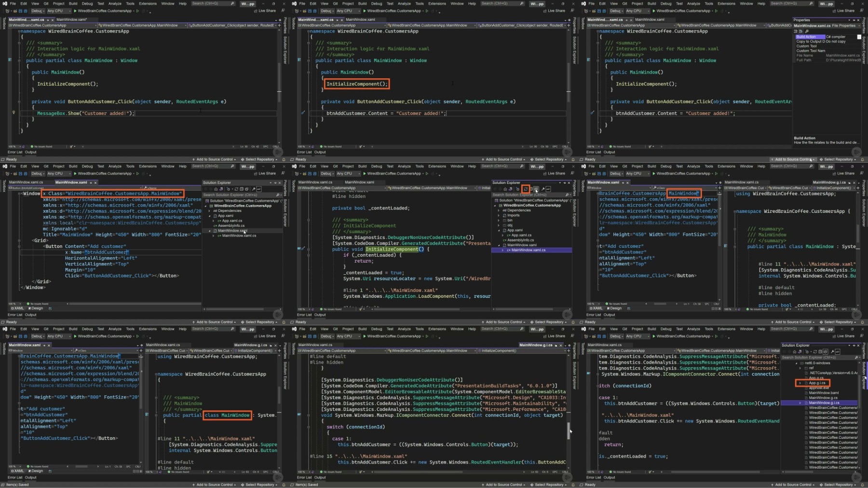
Task: Click Visual Studio logo in the MessageBox.Show window
Action: coord(4,3)
